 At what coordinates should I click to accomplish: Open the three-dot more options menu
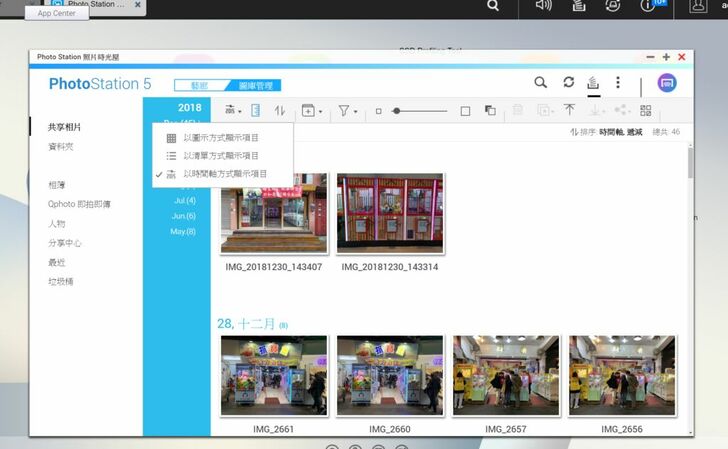(x=618, y=83)
